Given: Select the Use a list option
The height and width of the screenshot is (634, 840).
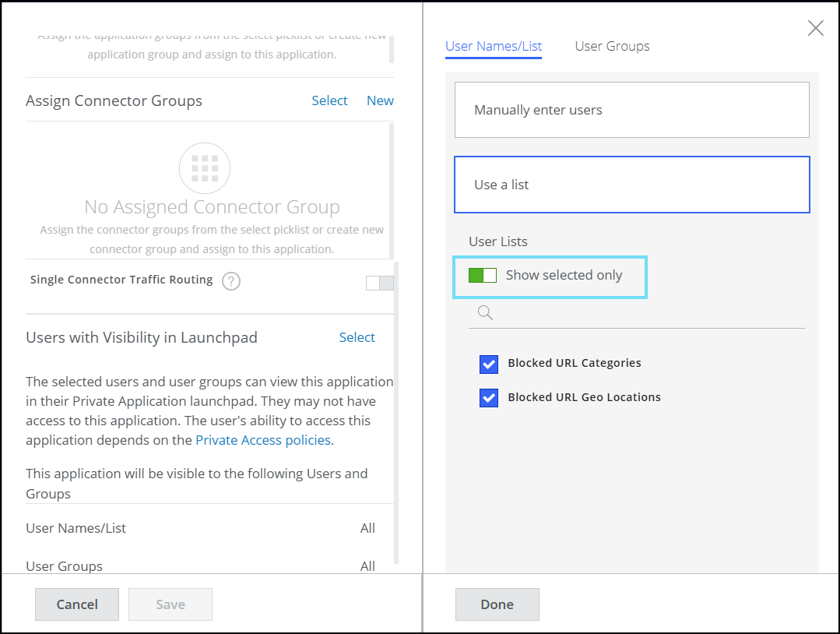Looking at the screenshot, I should pos(631,185).
